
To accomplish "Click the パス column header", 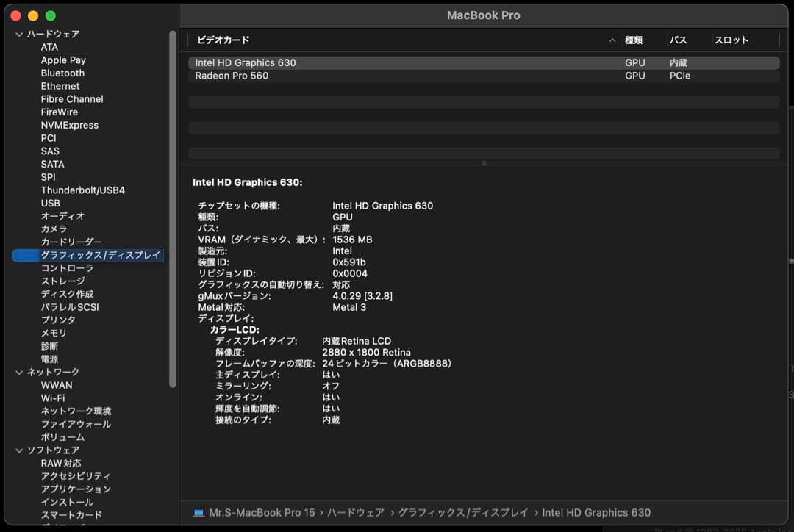I will pyautogui.click(x=679, y=40).
